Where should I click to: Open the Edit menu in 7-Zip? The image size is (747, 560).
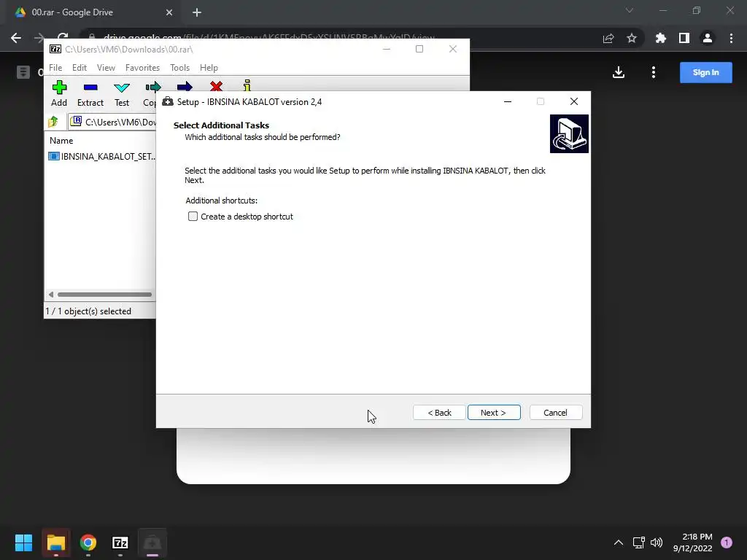(79, 68)
